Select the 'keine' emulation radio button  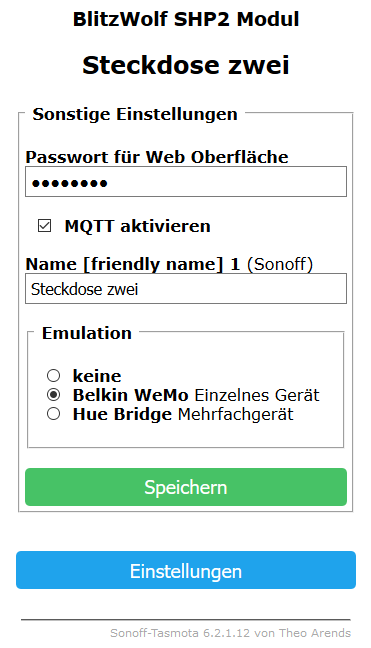point(53,376)
